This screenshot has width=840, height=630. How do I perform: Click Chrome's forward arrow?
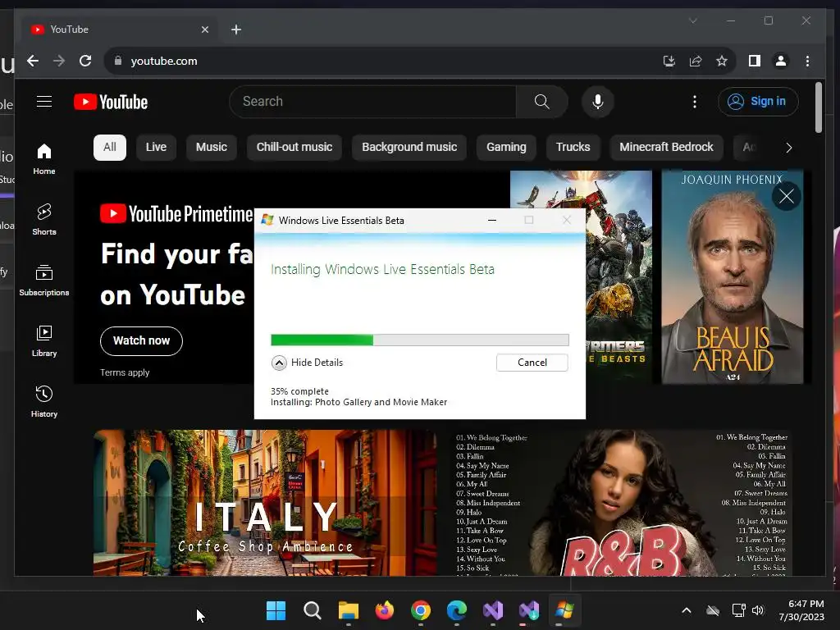(59, 61)
